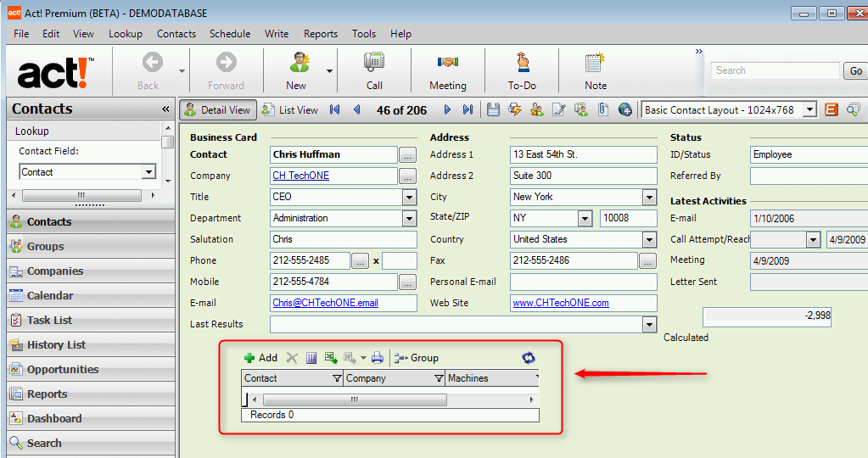Click the customize columns icon in table toolbar
The image size is (868, 458).
tap(311, 358)
